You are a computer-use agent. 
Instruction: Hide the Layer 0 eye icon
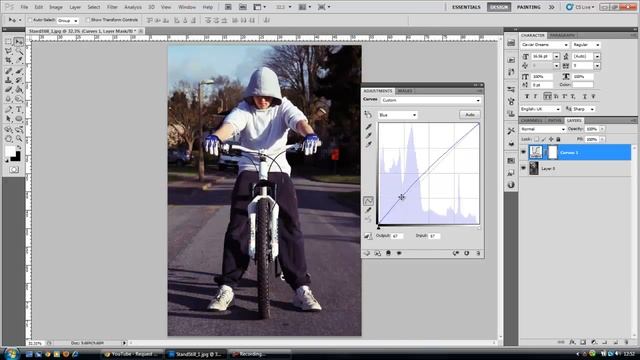tap(523, 168)
